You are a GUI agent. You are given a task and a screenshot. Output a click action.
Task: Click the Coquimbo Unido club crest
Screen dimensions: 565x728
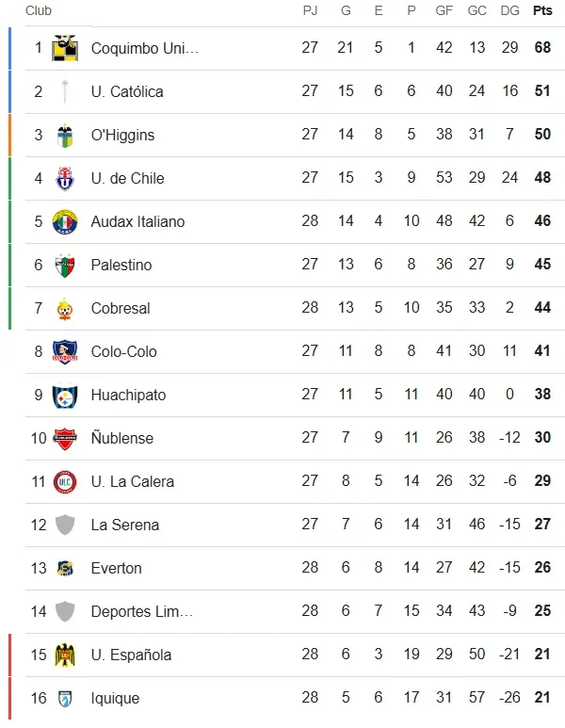pos(65,48)
